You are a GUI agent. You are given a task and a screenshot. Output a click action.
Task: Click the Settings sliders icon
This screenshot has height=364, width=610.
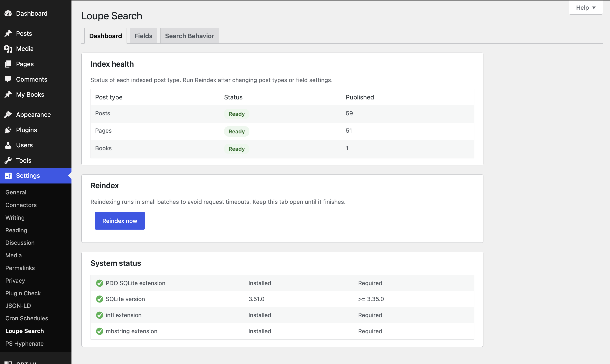click(8, 176)
